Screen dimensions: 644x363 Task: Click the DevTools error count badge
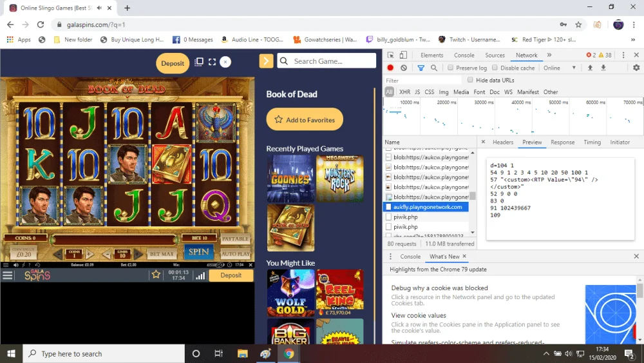(591, 55)
